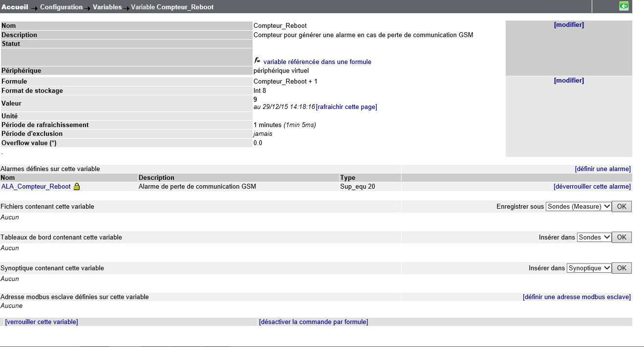Image resolution: width=644 pixels, height=347 pixels.
Task: Open Variables in the breadcrumb path
Action: (107, 7)
